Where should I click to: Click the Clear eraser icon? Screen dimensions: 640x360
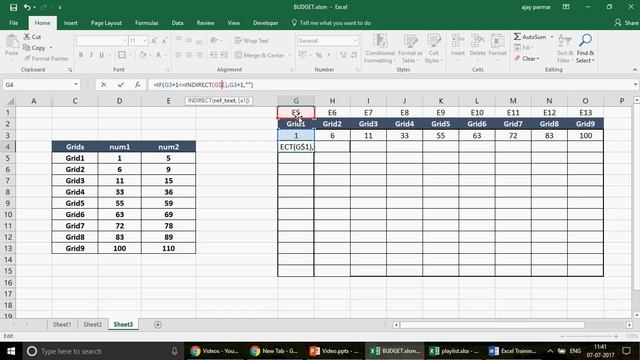[x=517, y=58]
